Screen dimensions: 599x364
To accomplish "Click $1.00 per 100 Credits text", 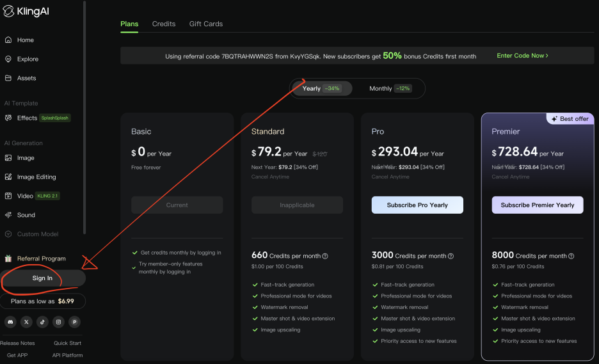I will click(x=277, y=267).
